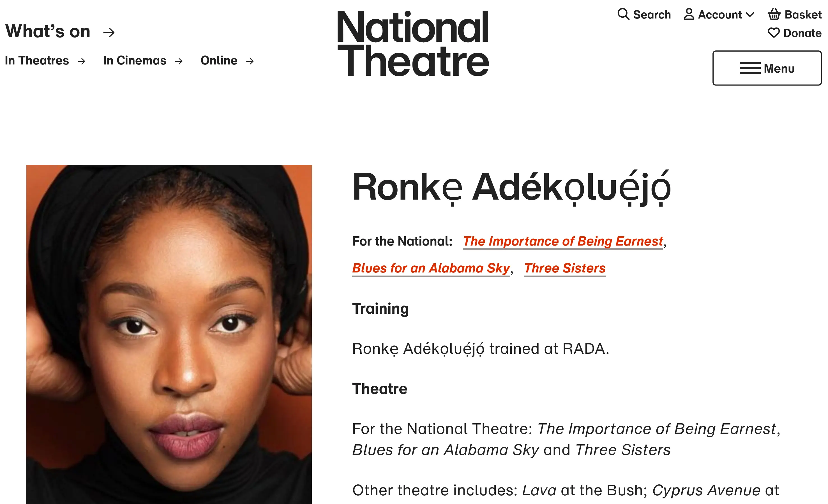Visit the Three Sisters production link
828x504 pixels.
pyautogui.click(x=564, y=268)
